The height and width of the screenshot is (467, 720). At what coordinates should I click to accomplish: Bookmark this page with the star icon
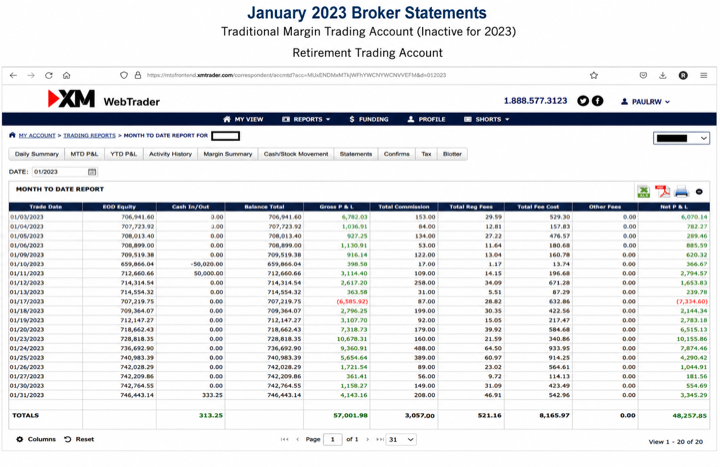[x=594, y=75]
